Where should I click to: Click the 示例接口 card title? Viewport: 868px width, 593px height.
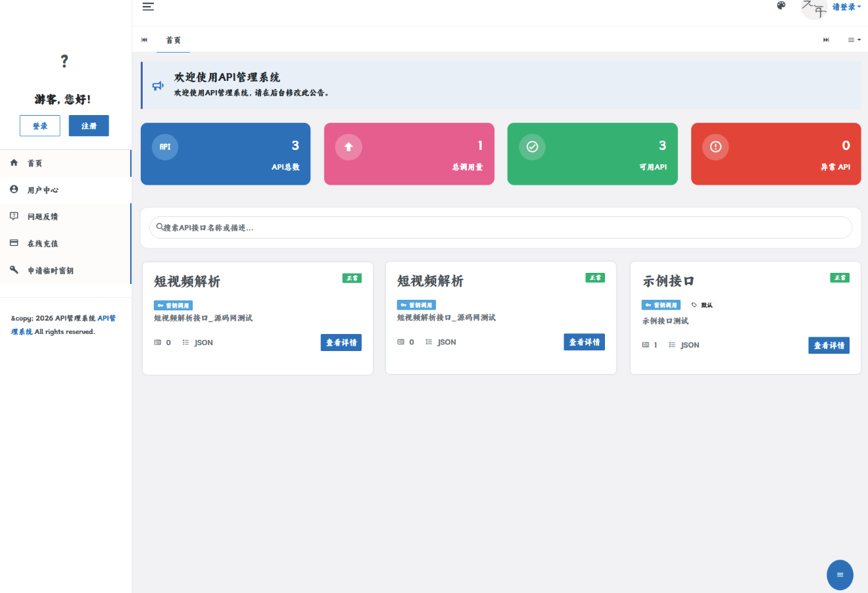coord(669,281)
